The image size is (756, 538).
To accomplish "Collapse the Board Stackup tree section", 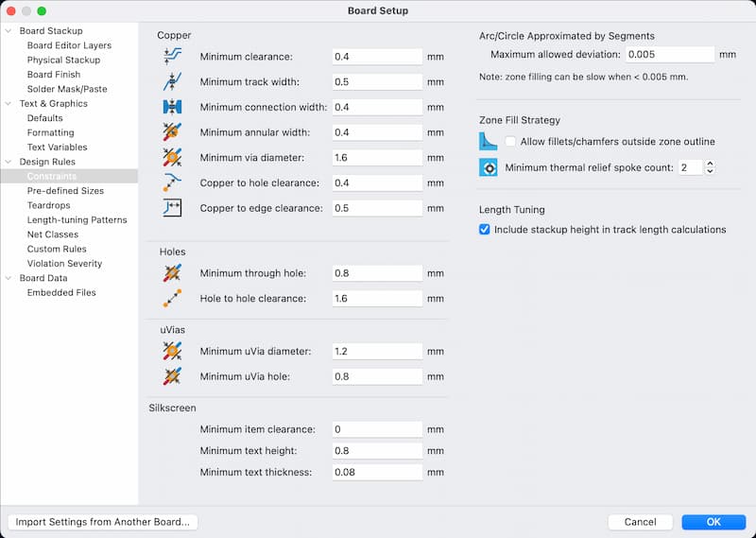I will (10, 31).
